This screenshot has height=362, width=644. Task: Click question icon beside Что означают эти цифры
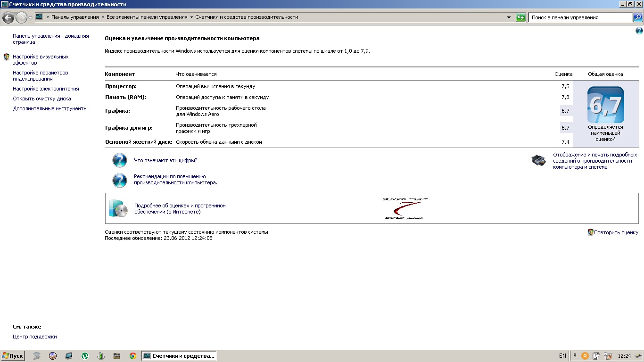120,160
